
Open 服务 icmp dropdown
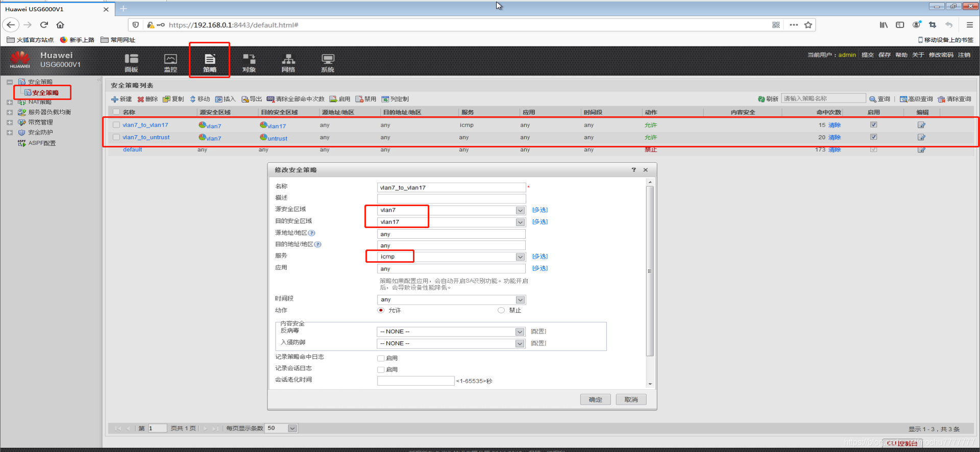(520, 257)
